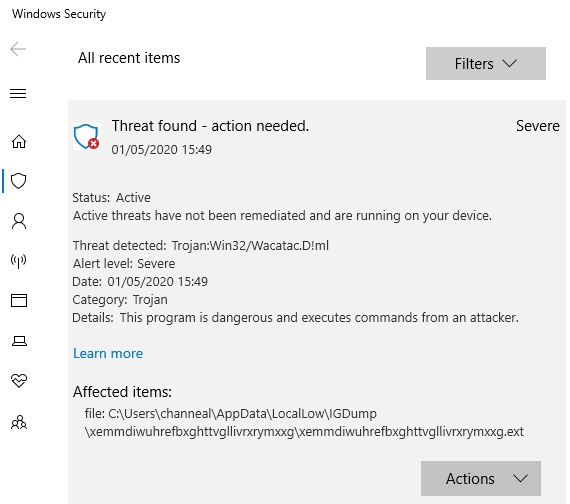Open Family options people icon

19,422
